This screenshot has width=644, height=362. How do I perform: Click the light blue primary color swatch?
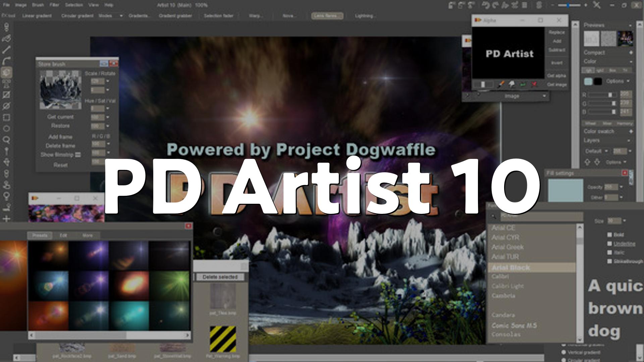[588, 81]
